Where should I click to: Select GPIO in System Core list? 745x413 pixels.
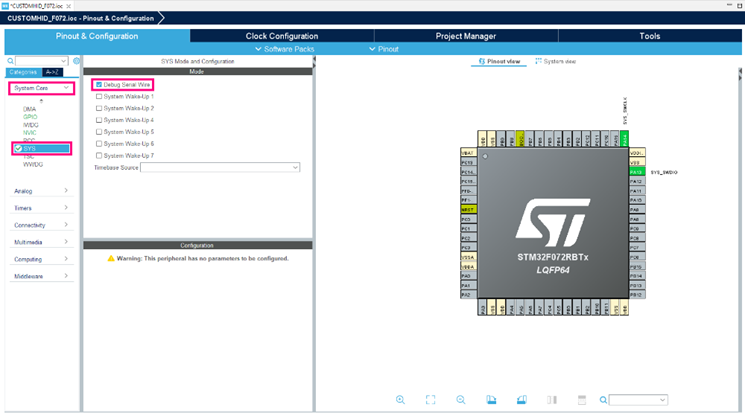tap(30, 117)
